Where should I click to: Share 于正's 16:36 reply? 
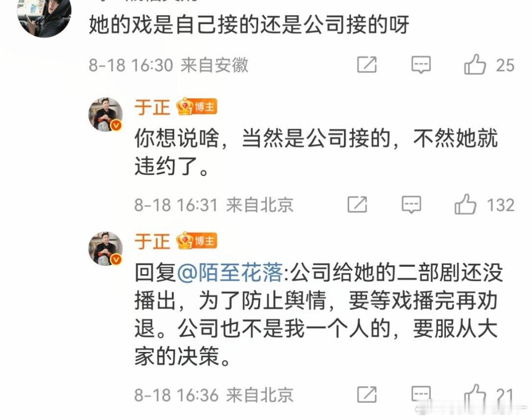[x=367, y=394]
